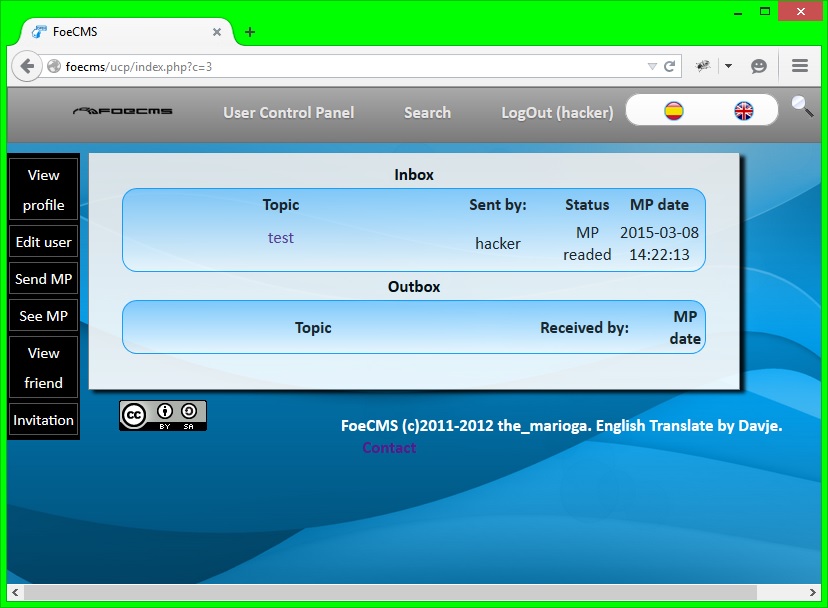This screenshot has height=608, width=828.
Task: Click the Inbox 'MP date' column header
Action: point(659,205)
